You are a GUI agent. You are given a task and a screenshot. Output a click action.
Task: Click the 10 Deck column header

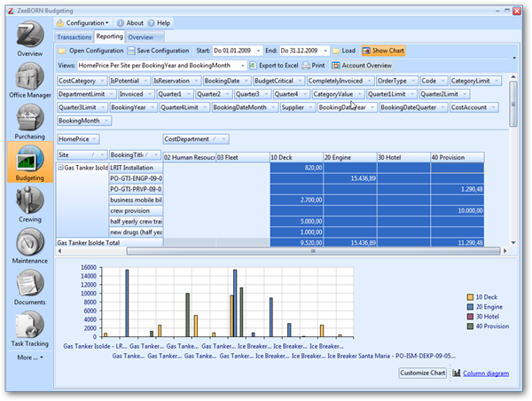click(294, 157)
